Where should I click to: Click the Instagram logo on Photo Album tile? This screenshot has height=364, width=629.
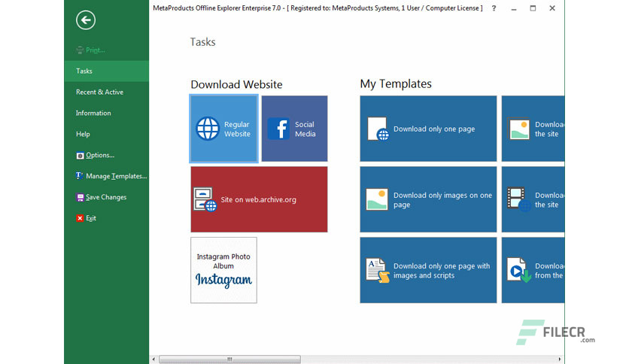pos(224,280)
